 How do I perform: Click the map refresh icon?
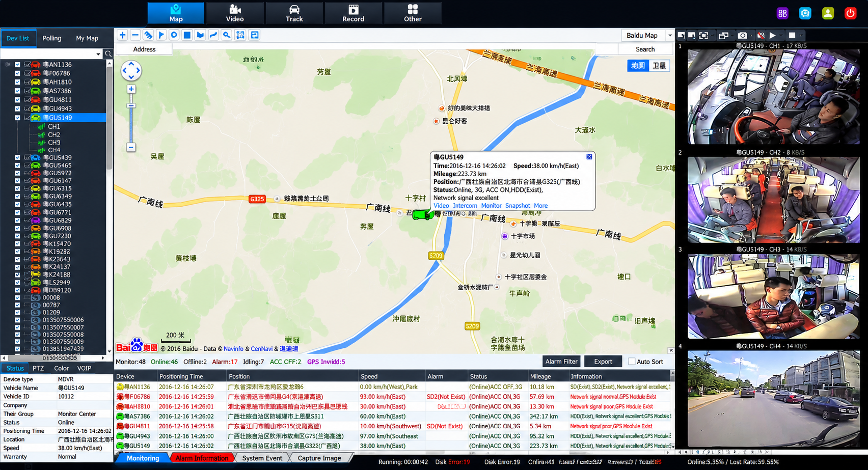255,35
